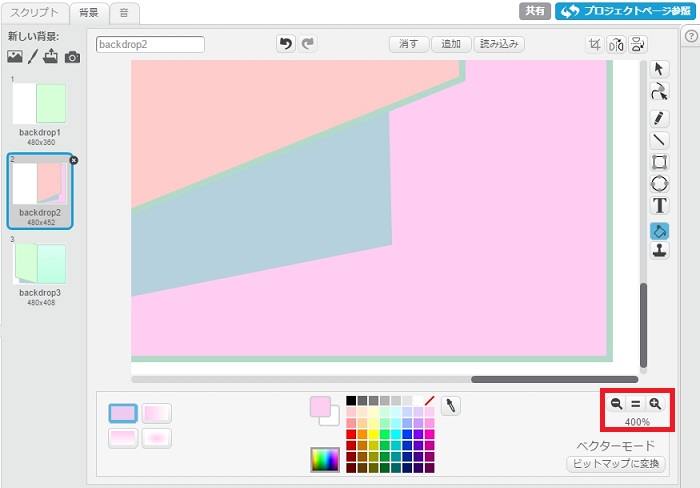The image size is (700, 488).
Task: Delete backdrop2 with the x button
Action: point(74,160)
